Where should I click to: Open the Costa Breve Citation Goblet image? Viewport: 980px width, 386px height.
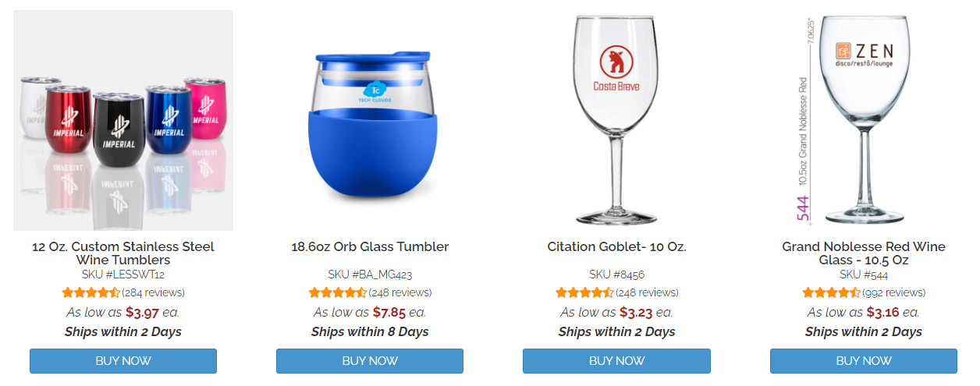click(x=616, y=120)
